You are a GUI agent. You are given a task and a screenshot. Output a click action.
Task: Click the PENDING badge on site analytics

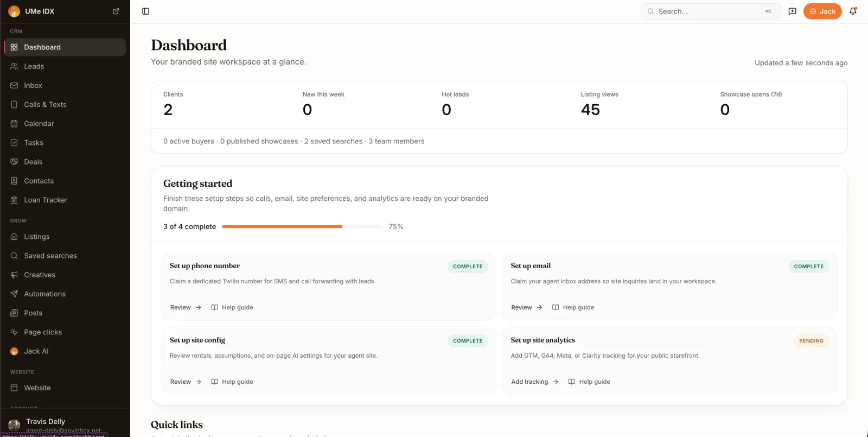[x=811, y=341]
